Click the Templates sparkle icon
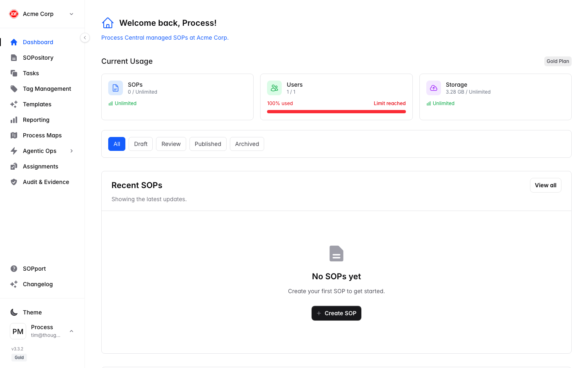The width and height of the screenshot is (588, 368). tap(14, 104)
